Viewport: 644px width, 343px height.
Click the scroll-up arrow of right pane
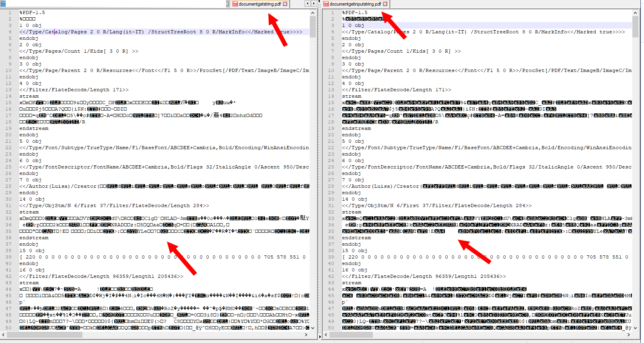point(635,13)
